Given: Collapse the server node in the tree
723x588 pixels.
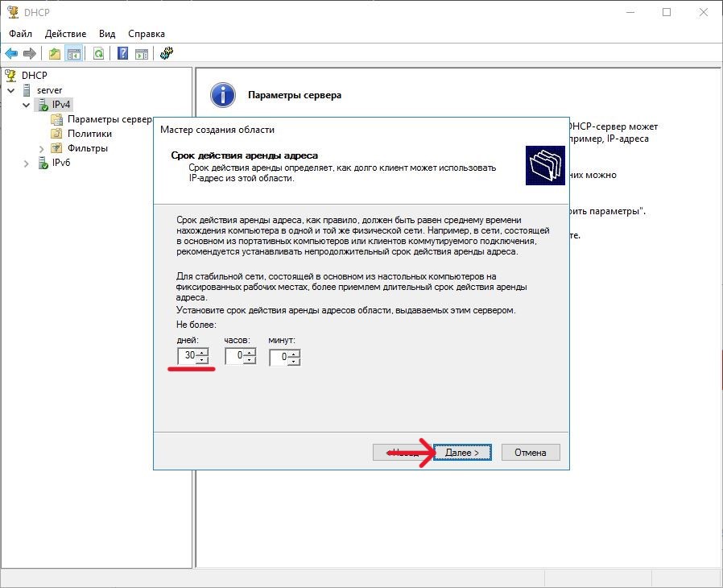Looking at the screenshot, I should pos(11,90).
